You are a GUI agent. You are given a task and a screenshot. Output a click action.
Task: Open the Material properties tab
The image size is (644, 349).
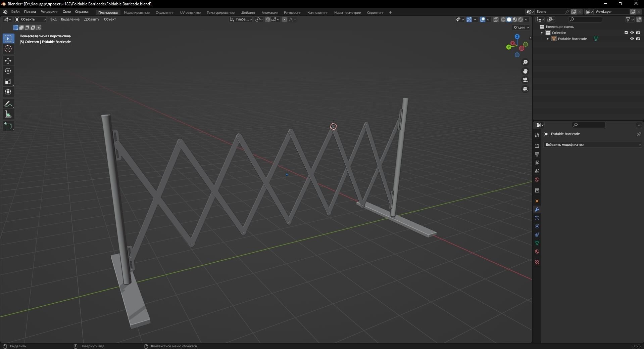[x=537, y=252]
